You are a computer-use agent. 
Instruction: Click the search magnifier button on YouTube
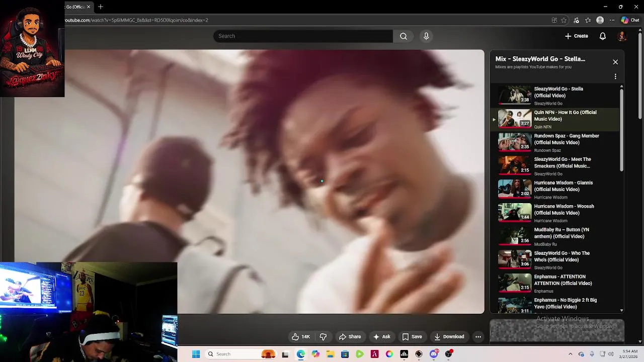point(404,36)
